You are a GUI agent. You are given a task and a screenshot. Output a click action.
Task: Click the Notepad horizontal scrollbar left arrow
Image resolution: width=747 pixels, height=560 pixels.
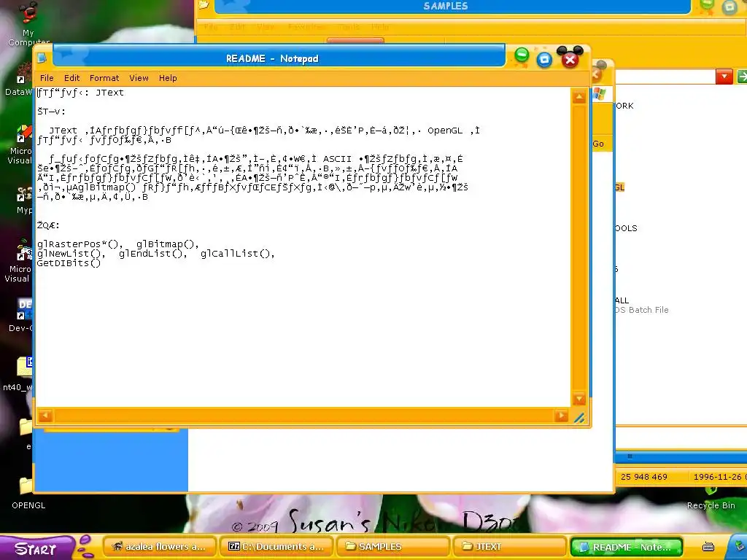coord(45,416)
